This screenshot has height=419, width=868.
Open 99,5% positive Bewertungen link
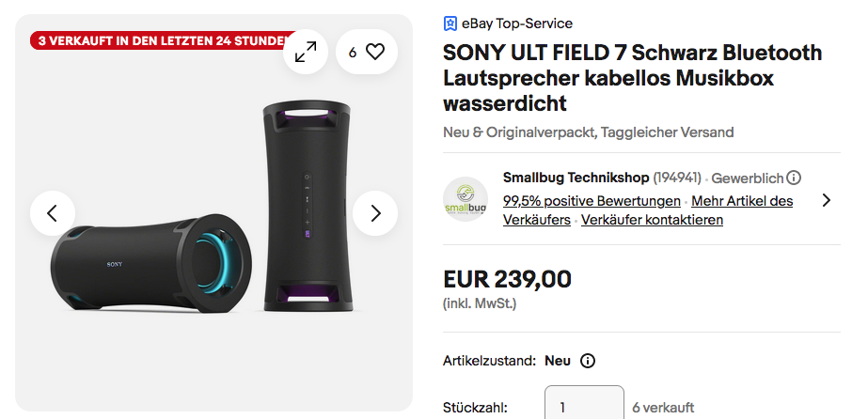(x=592, y=201)
